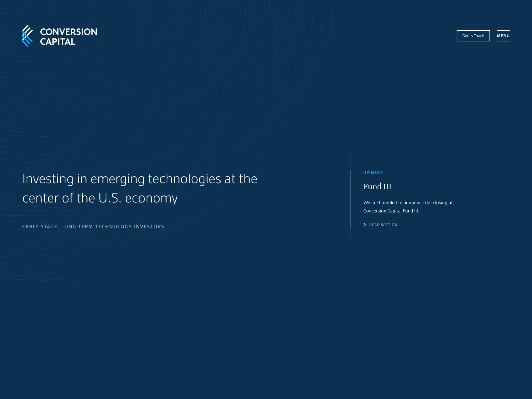The width and height of the screenshot is (532, 399).
Task: Click the "Investing in emerging technologies" headline line
Action: point(140,179)
